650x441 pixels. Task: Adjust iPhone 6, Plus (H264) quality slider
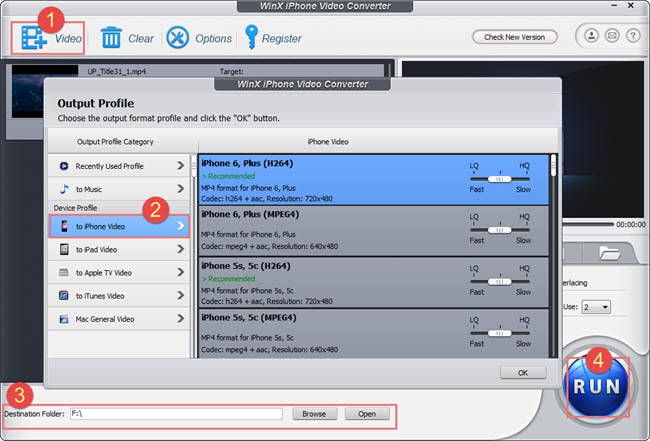(500, 179)
